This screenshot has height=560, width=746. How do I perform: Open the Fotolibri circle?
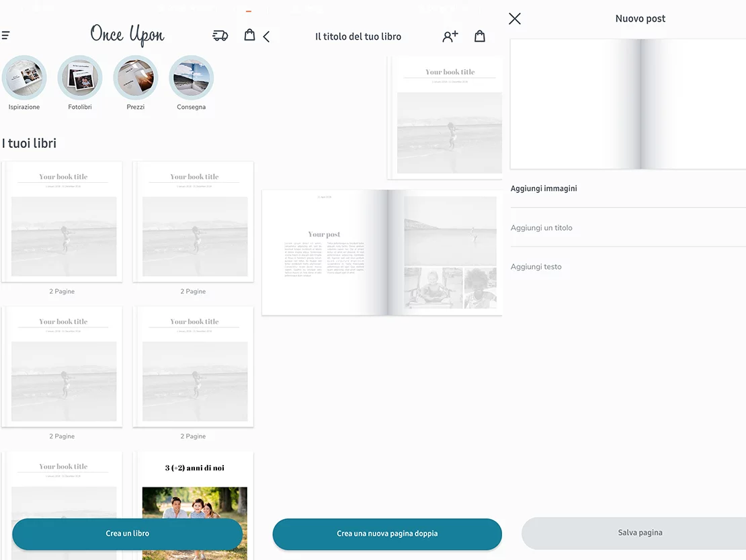click(80, 77)
